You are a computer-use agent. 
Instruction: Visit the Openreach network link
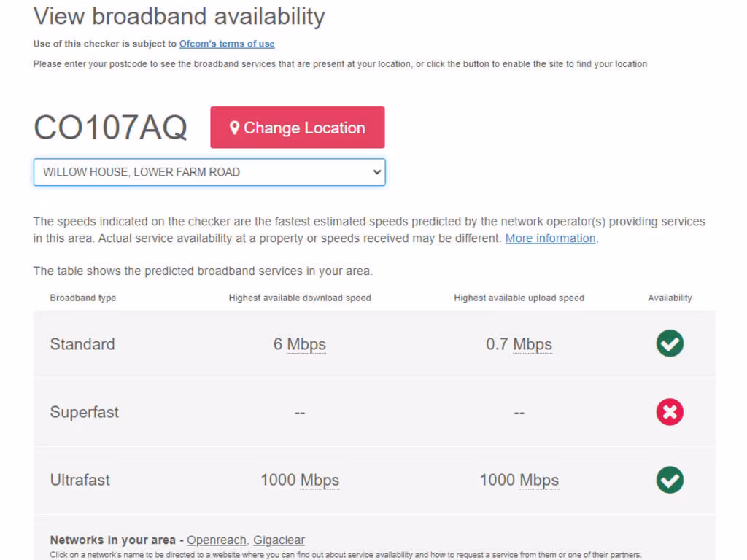coord(217,540)
